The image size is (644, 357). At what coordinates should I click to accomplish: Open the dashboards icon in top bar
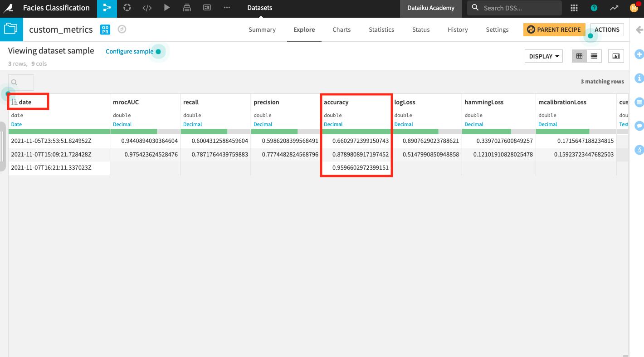[x=207, y=8]
